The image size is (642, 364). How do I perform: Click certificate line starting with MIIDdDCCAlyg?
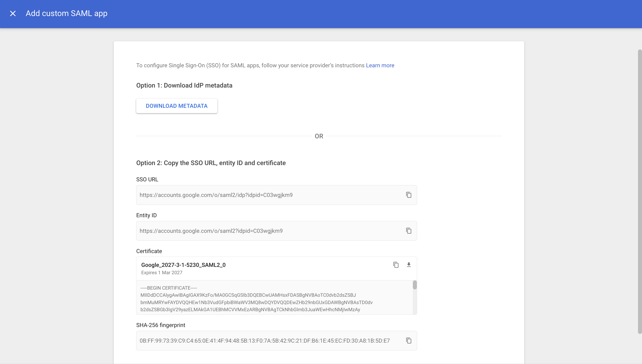(x=248, y=295)
